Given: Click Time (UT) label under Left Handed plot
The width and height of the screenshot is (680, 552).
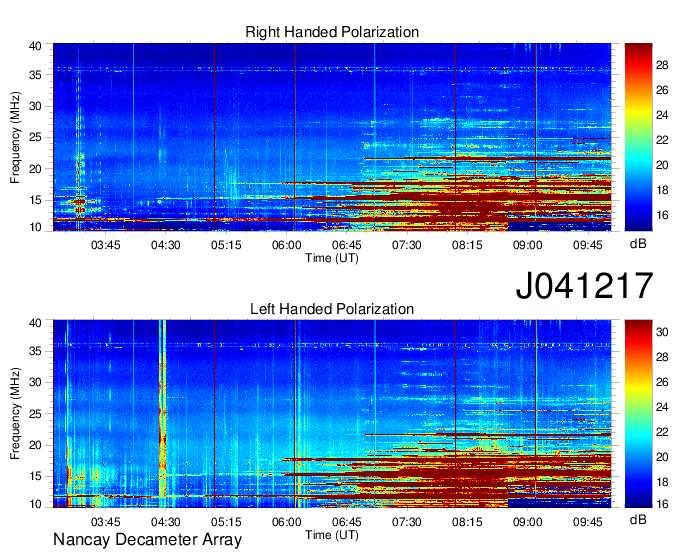Looking at the screenshot, I should (x=332, y=535).
